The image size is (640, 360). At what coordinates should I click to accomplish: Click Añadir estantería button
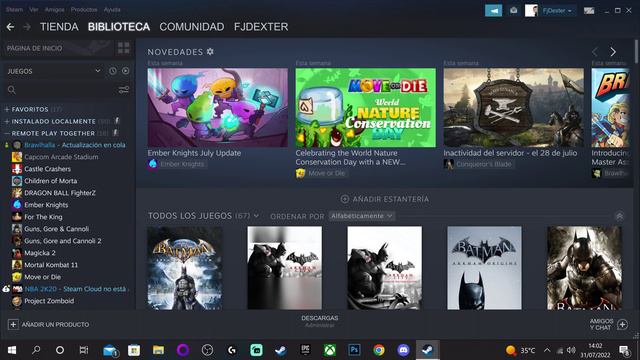coord(385,199)
